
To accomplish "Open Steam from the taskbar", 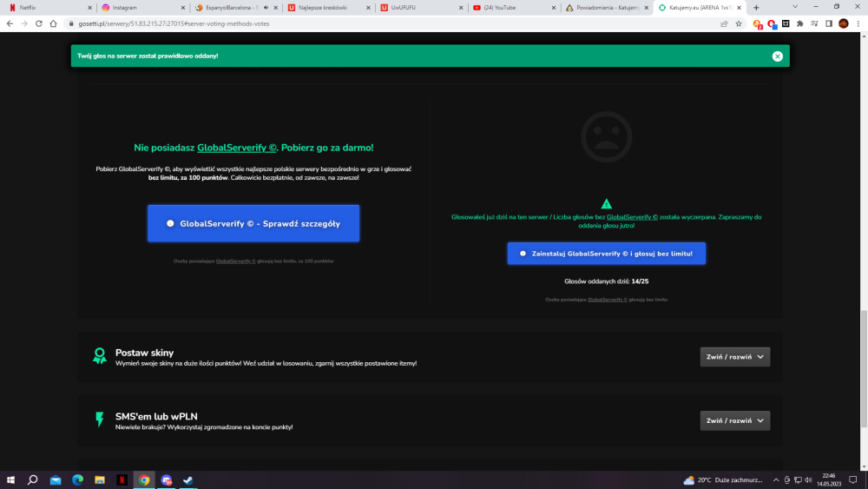I will point(188,480).
